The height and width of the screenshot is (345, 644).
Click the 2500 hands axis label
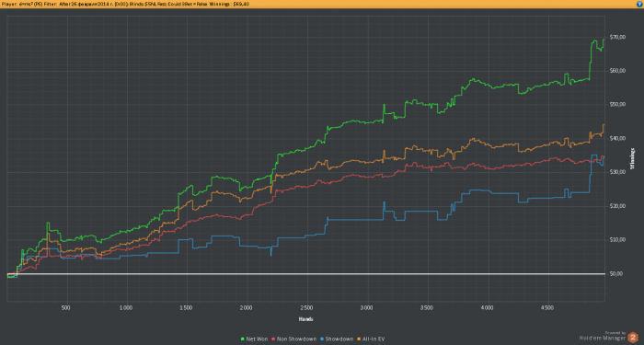point(306,307)
